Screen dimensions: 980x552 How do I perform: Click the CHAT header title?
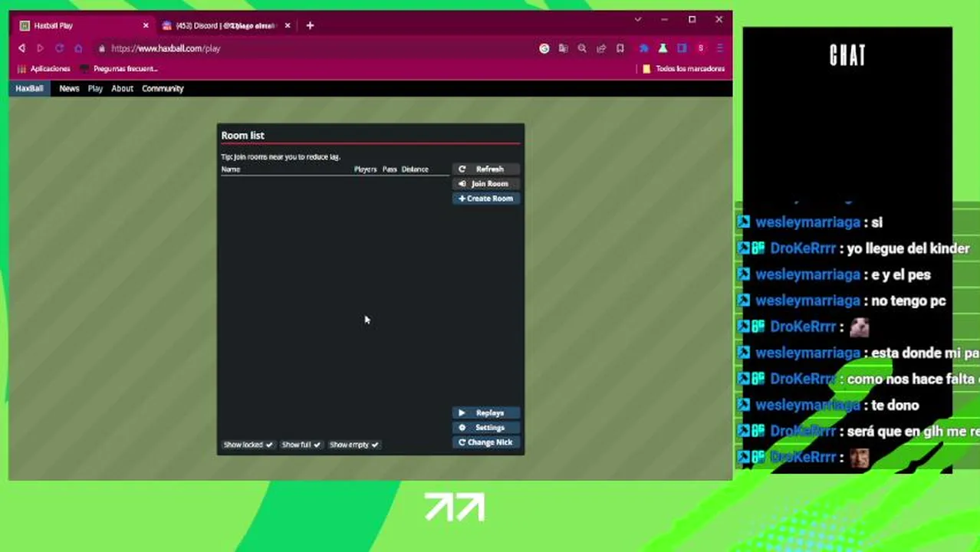(x=847, y=55)
